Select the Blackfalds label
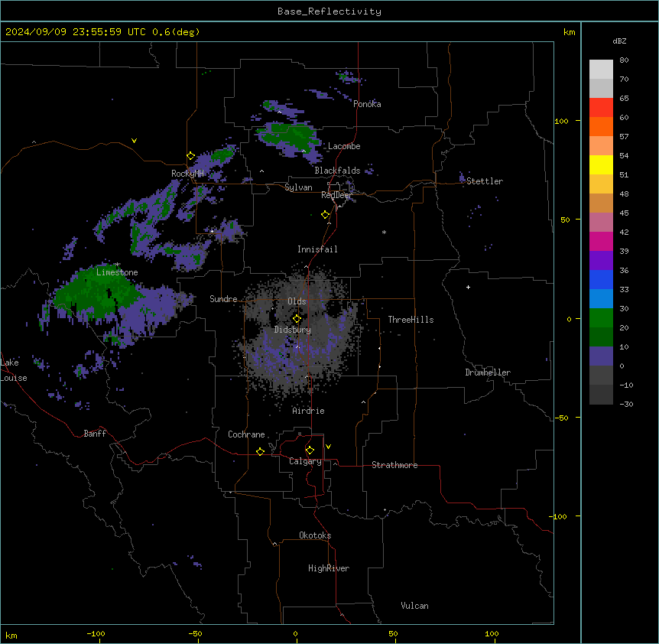The width and height of the screenshot is (659, 644). pyautogui.click(x=337, y=171)
